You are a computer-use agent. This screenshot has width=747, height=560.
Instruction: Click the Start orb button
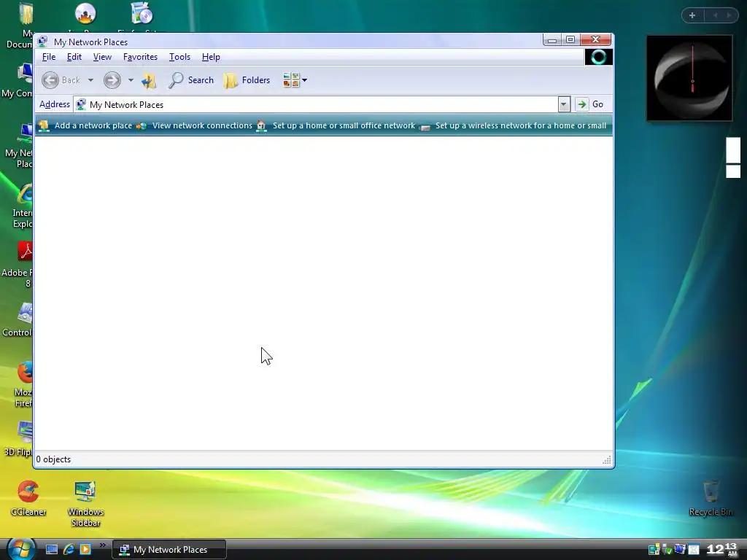click(21, 548)
